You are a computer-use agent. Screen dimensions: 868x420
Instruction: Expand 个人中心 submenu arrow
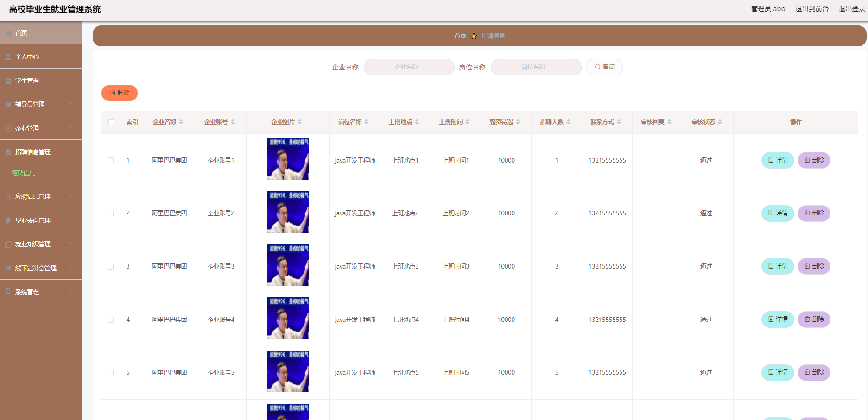coord(71,56)
